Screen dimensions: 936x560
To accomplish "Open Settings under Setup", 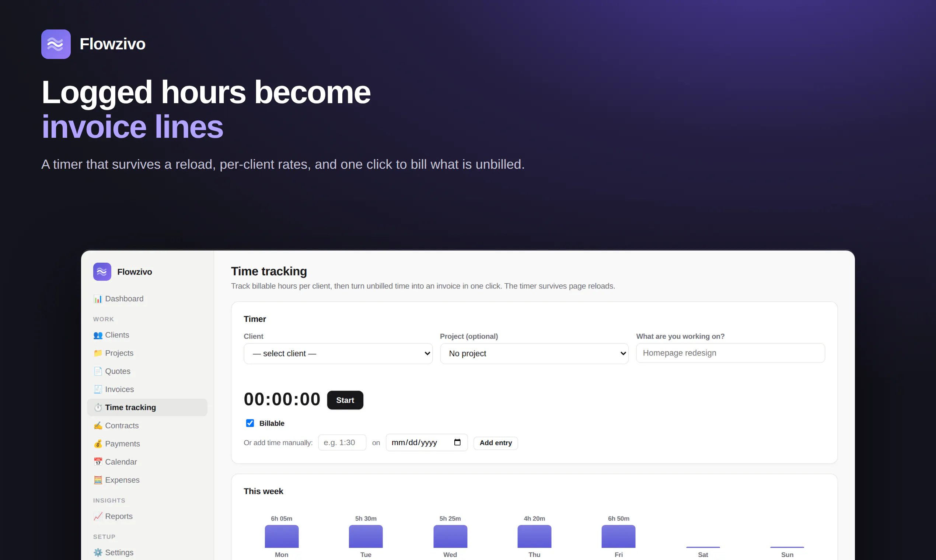I will [147, 553].
